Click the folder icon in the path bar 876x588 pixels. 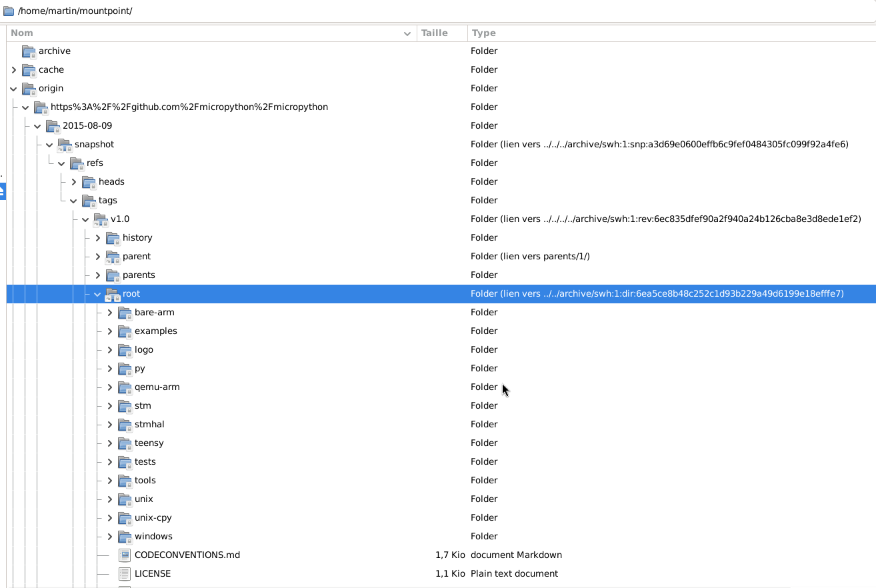coord(9,11)
